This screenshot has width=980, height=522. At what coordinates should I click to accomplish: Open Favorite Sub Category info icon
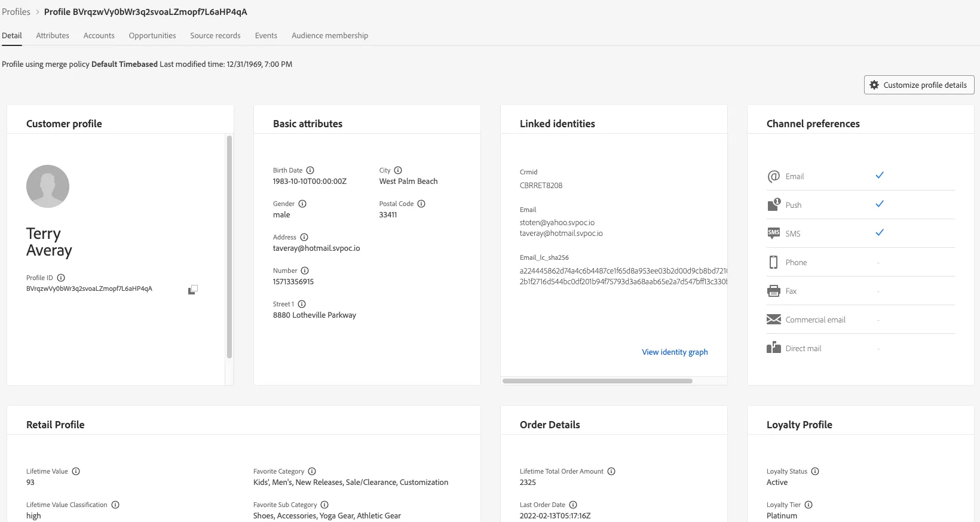tap(324, 505)
